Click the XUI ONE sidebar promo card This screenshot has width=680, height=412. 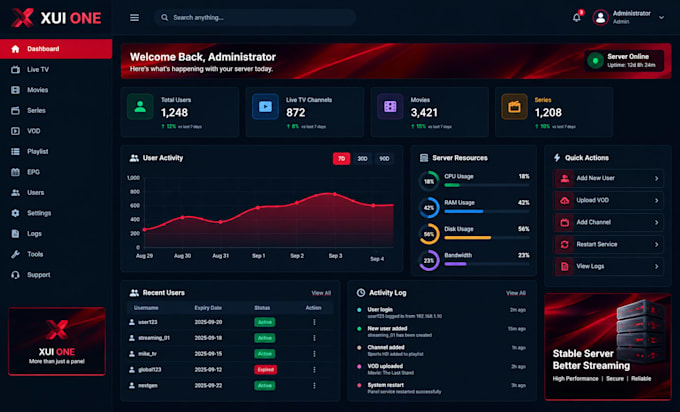click(57, 341)
